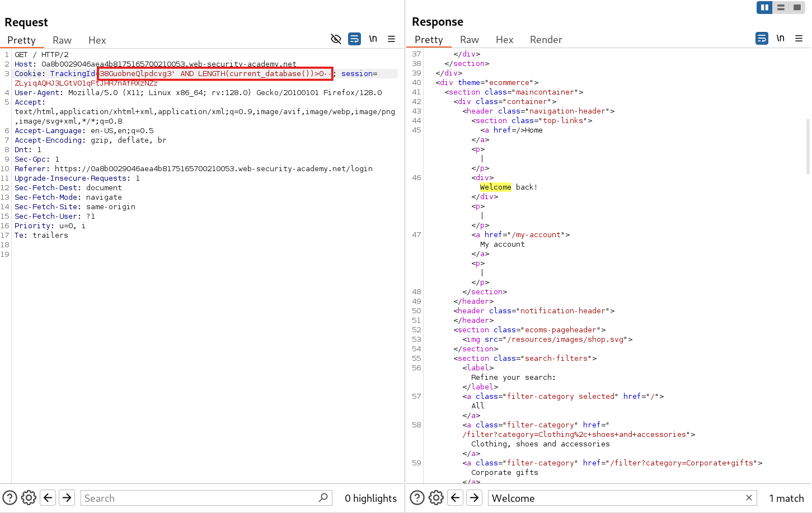This screenshot has width=812, height=513.
Task: Clear the Response search term
Action: click(749, 497)
